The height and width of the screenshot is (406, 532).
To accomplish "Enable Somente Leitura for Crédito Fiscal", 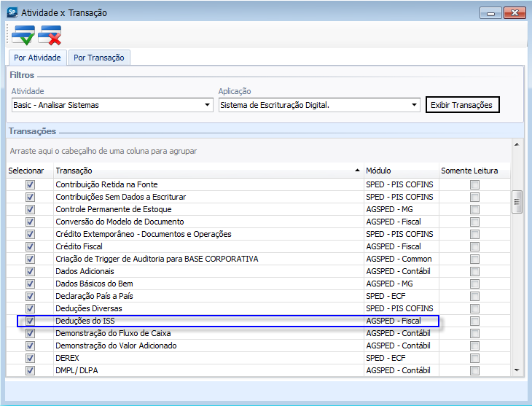I will (474, 247).
